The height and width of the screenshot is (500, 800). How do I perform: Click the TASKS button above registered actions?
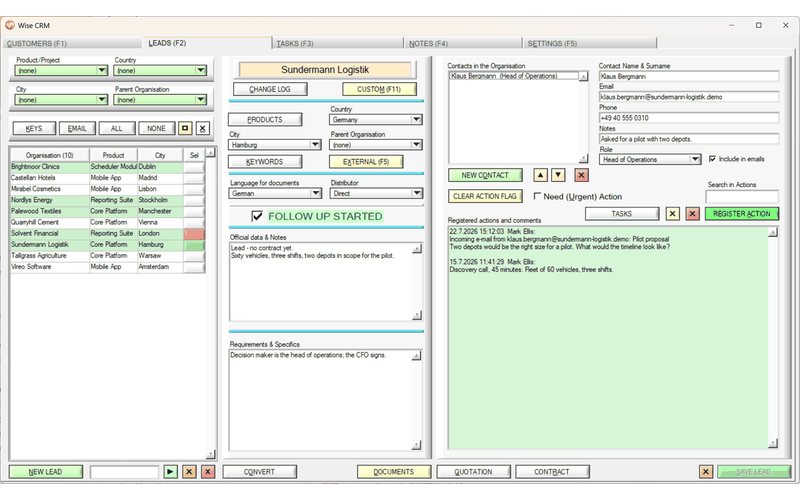point(621,214)
